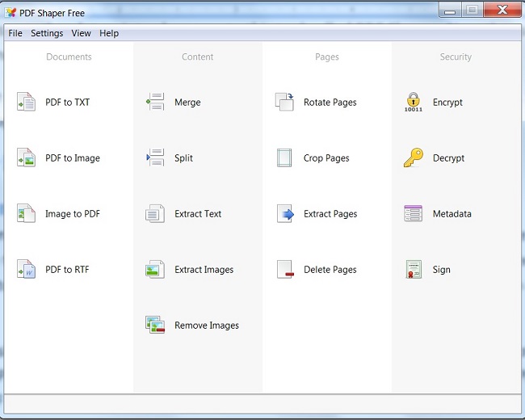This screenshot has width=525, height=420.
Task: Select the PDF to Image label
Action: click(x=73, y=158)
